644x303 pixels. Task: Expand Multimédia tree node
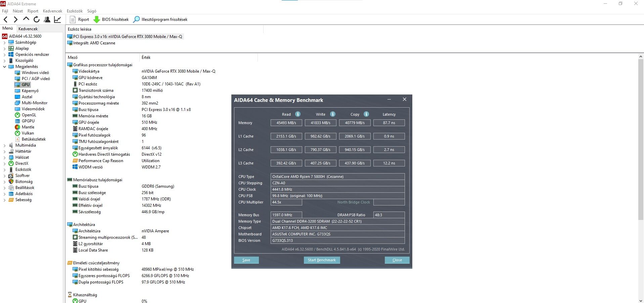[5, 145]
